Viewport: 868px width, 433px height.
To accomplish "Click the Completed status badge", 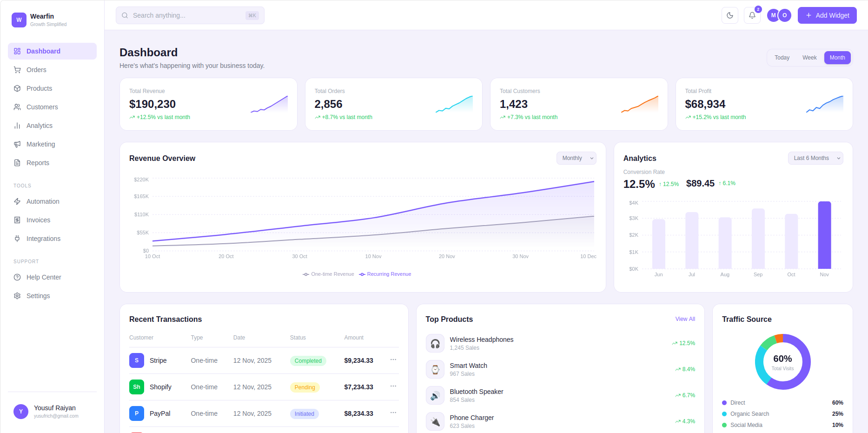I will tap(308, 361).
